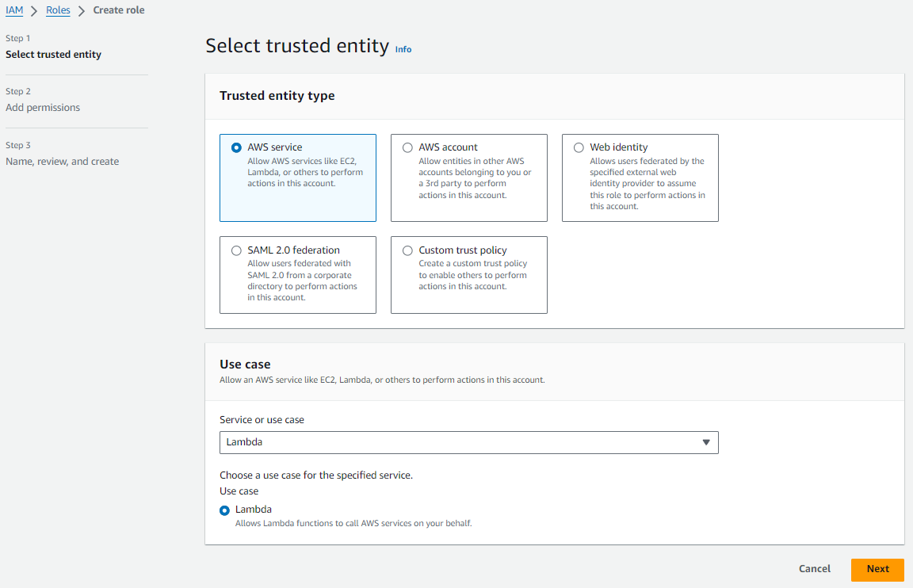Proceed by clicking Next
Screen dimensions: 913x588
click(877, 569)
